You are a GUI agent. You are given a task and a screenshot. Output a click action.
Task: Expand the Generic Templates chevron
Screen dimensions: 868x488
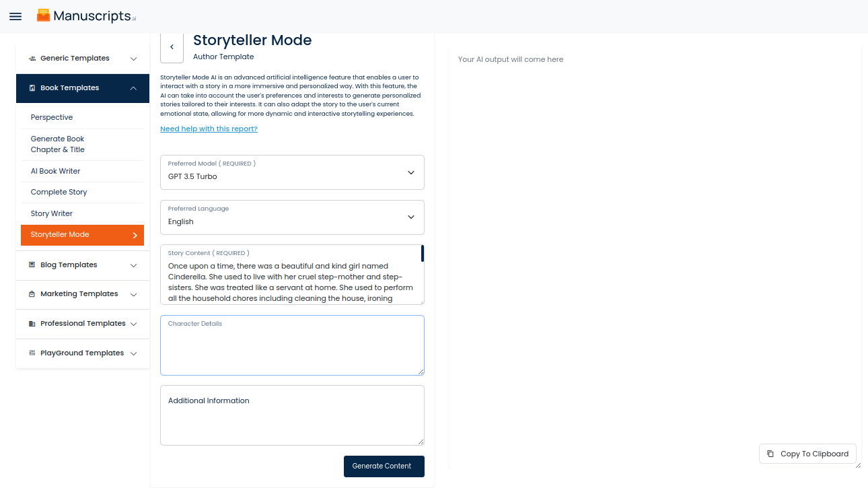133,59
